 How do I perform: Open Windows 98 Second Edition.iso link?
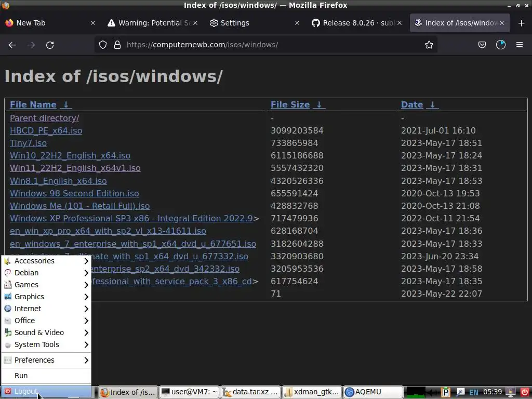pyautogui.click(x=74, y=193)
